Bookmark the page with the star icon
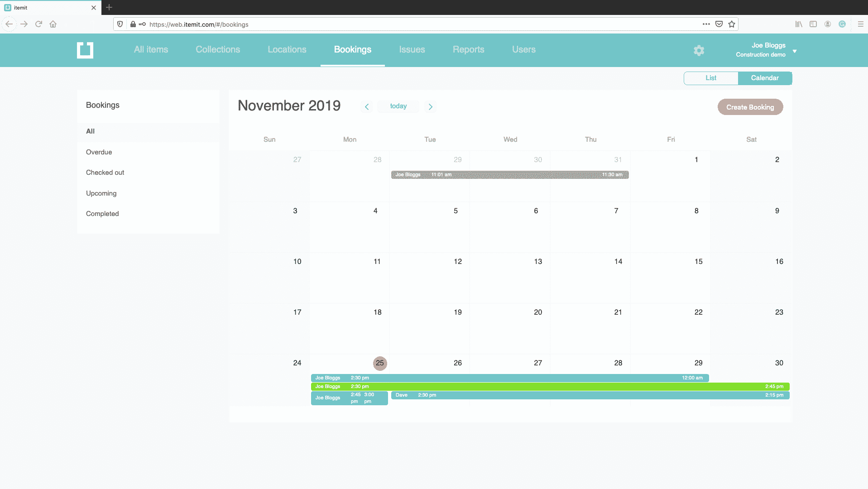Image resolution: width=868 pixels, height=489 pixels. [x=731, y=24]
